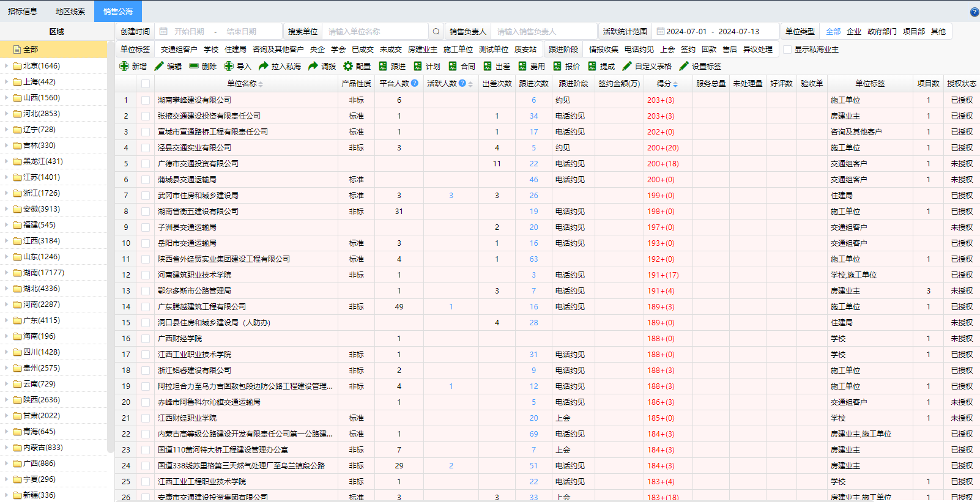This screenshot has height=502, width=980.
Task: Click the 调拨 transfer arrow icon
Action: (x=313, y=66)
